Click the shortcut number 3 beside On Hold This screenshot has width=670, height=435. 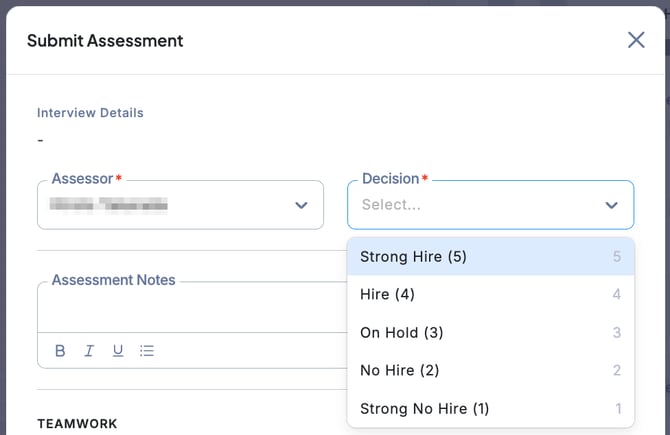617,332
